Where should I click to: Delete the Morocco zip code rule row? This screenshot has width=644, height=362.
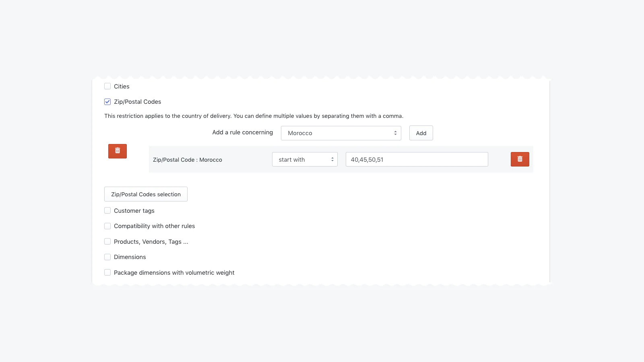tap(520, 159)
